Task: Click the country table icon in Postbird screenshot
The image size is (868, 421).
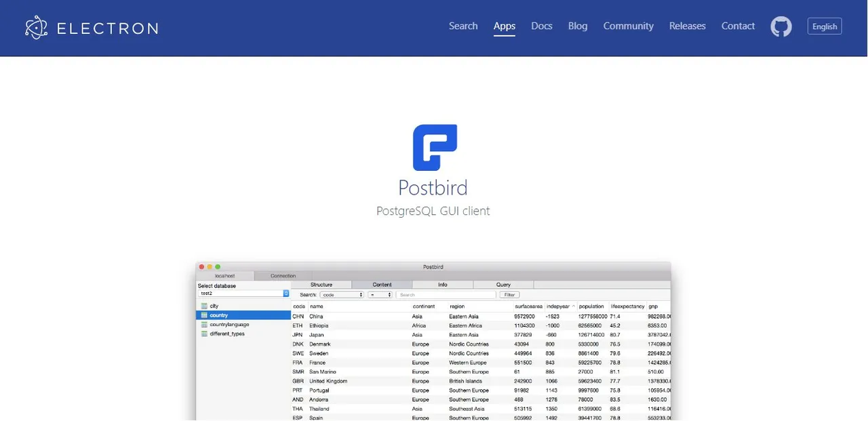Action: pyautogui.click(x=204, y=315)
